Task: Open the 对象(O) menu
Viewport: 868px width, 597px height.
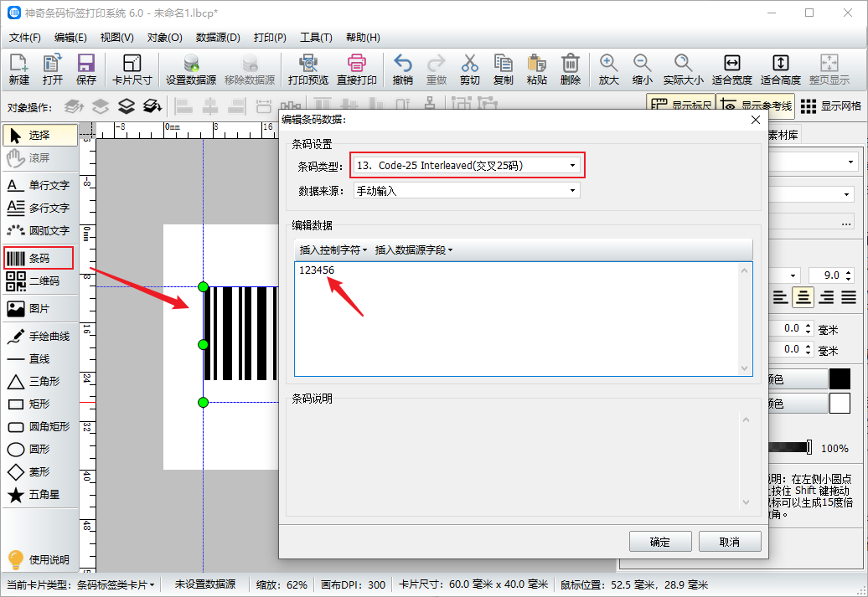Action: tap(164, 38)
